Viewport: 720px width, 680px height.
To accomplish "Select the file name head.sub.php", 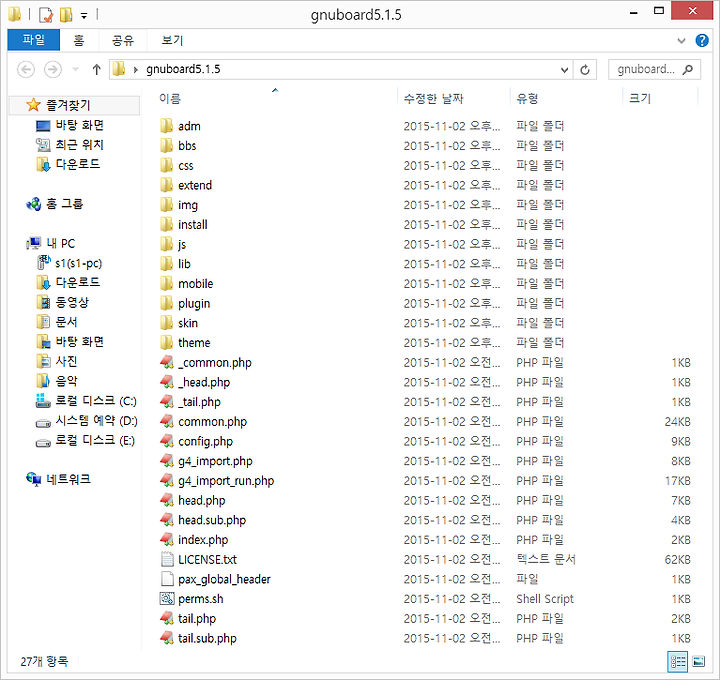I will click(x=212, y=520).
